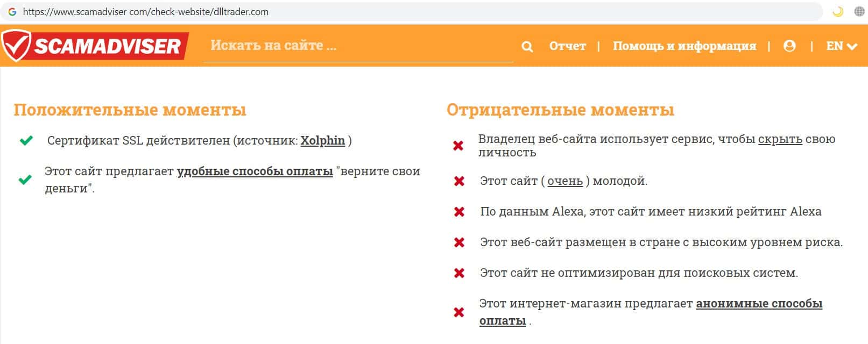Click red cross beside hidden identity line
The image size is (868, 344).
click(x=458, y=145)
